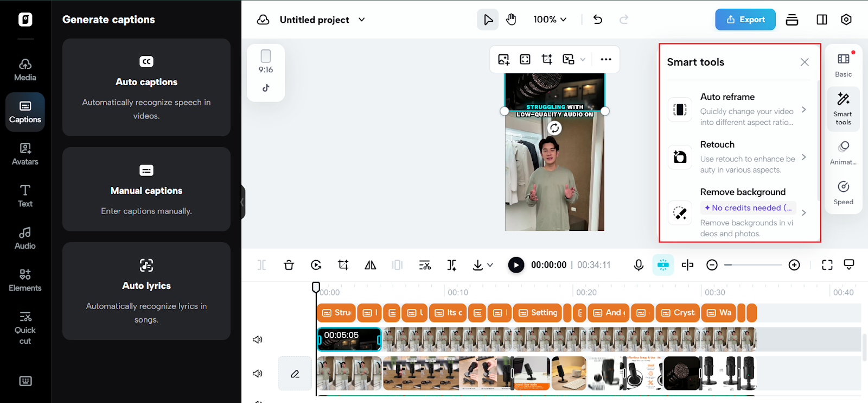Image resolution: width=868 pixels, height=403 pixels.
Task: Click the cloud save status icon
Action: pyautogui.click(x=263, y=20)
